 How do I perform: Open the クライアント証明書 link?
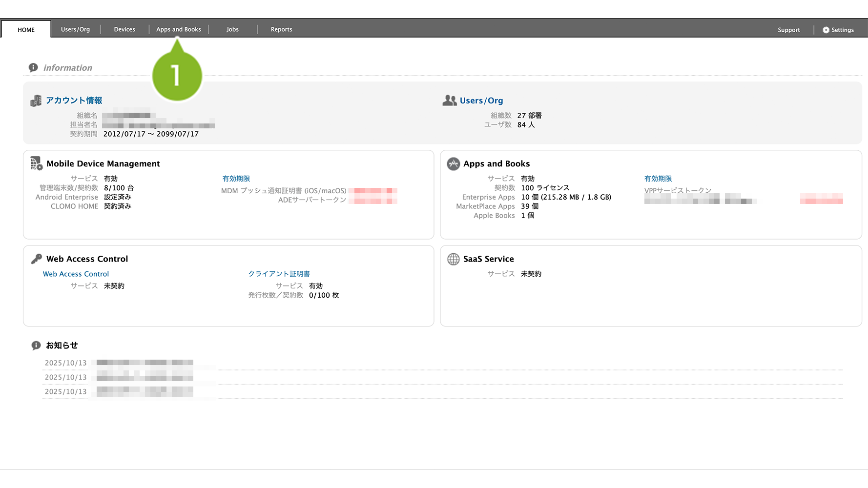279,274
